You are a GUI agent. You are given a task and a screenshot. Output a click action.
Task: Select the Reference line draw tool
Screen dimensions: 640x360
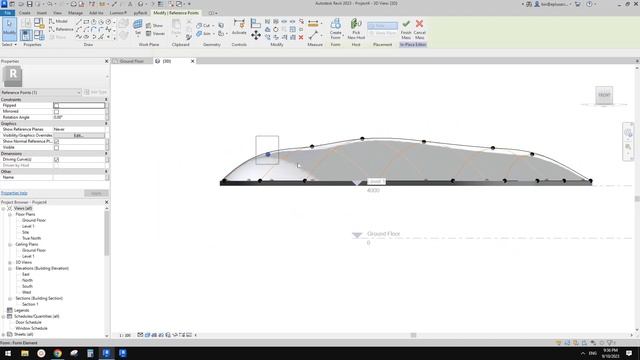click(61, 29)
